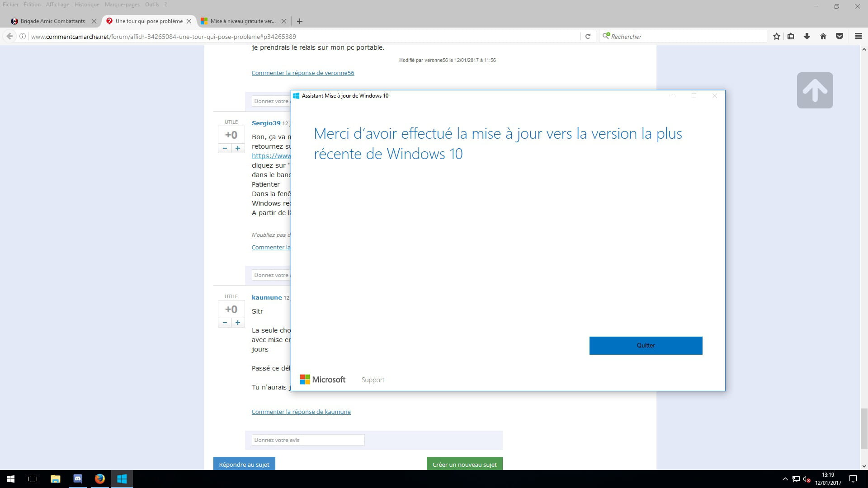The image size is (868, 488).
Task: Click the URL address bar
Action: (x=304, y=37)
